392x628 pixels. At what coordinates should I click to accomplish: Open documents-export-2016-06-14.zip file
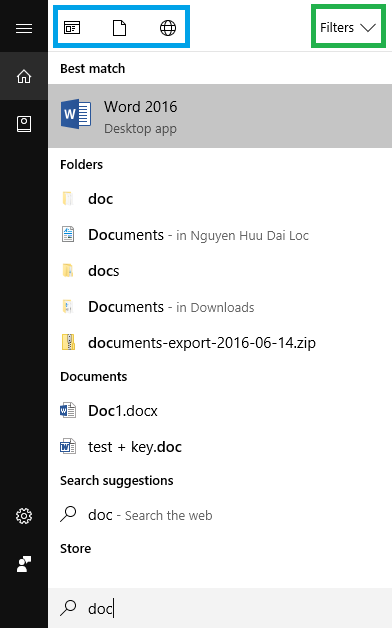click(220, 343)
